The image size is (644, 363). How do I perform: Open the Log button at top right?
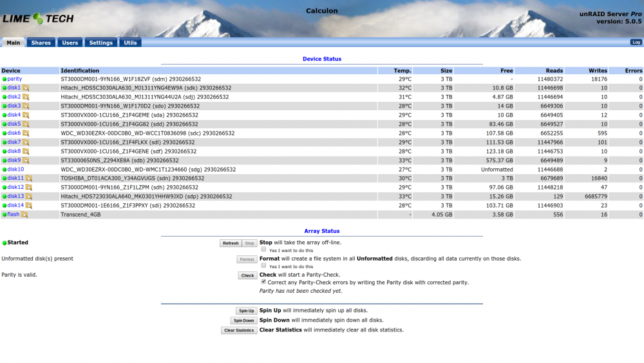[x=636, y=43]
